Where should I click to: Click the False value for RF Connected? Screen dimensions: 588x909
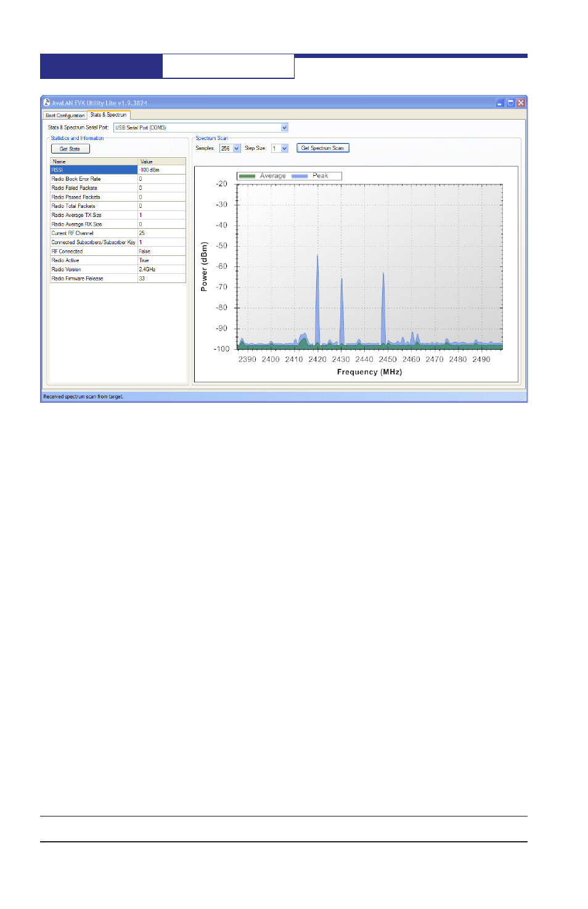161,251
